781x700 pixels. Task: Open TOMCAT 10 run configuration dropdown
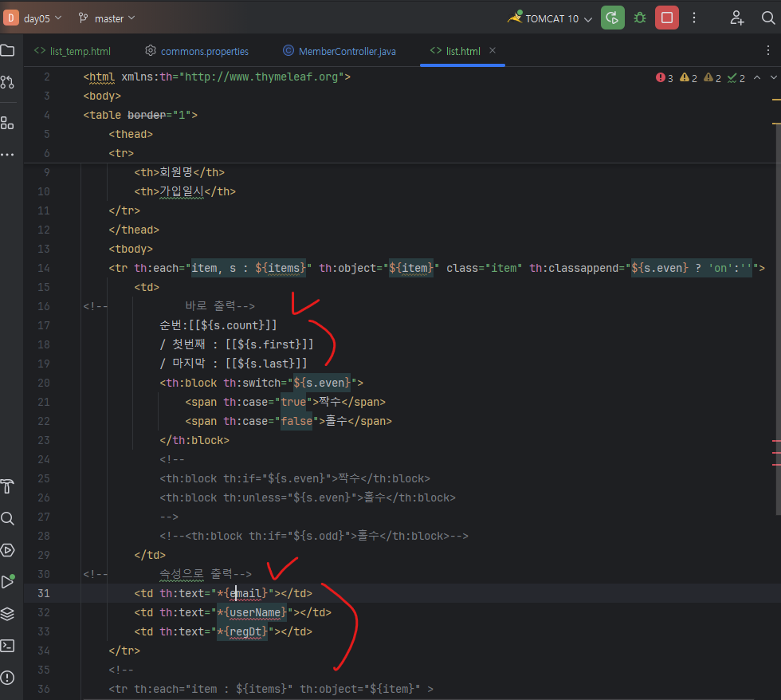click(x=559, y=18)
